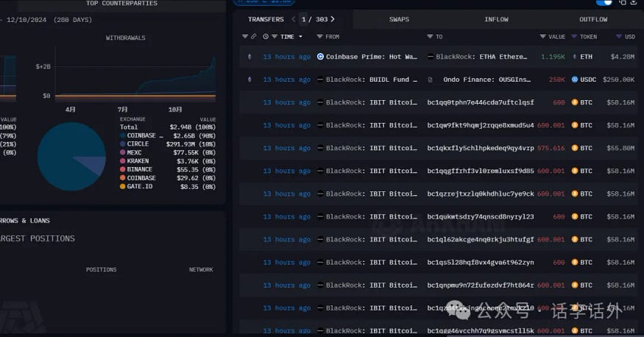
Task: Toggle the blue switch at top right
Action: 604,2
